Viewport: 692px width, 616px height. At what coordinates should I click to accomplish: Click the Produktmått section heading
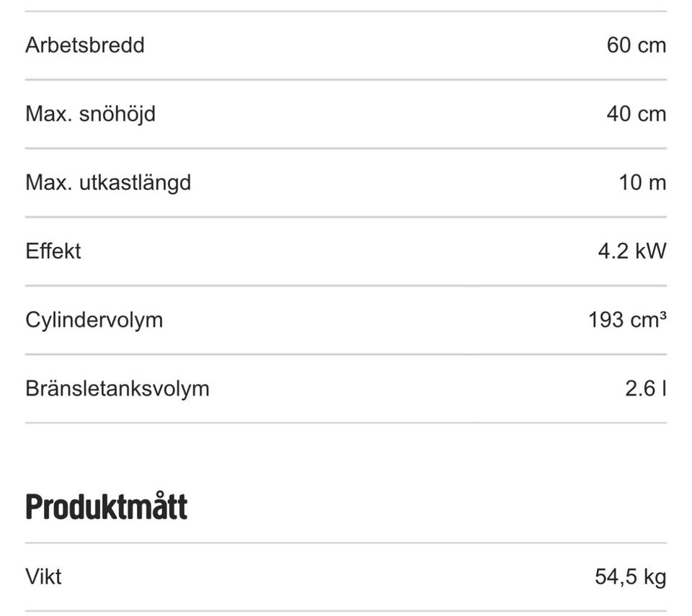[106, 507]
